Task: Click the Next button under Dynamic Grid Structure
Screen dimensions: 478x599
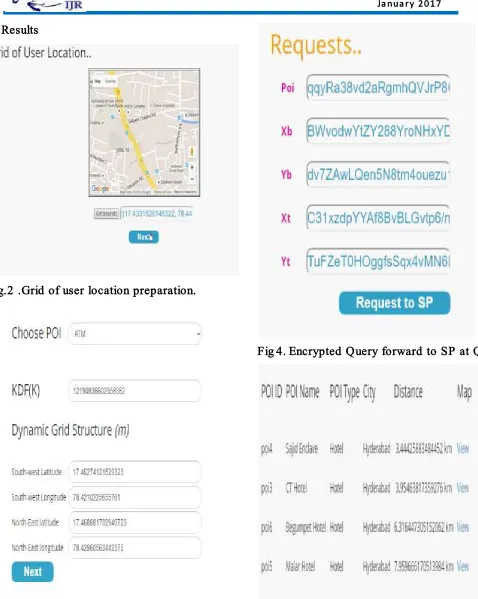Action: [x=32, y=571]
